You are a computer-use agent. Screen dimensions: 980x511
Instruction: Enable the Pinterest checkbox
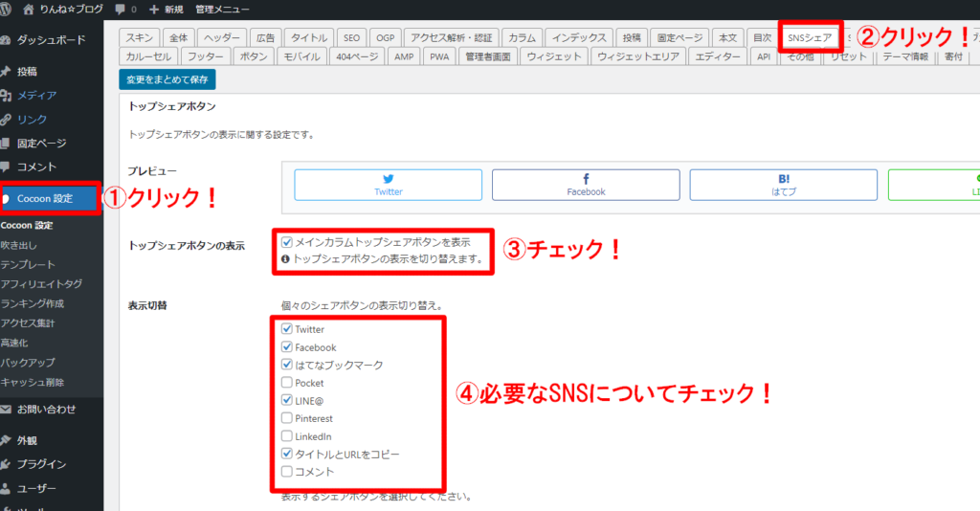coord(287,418)
